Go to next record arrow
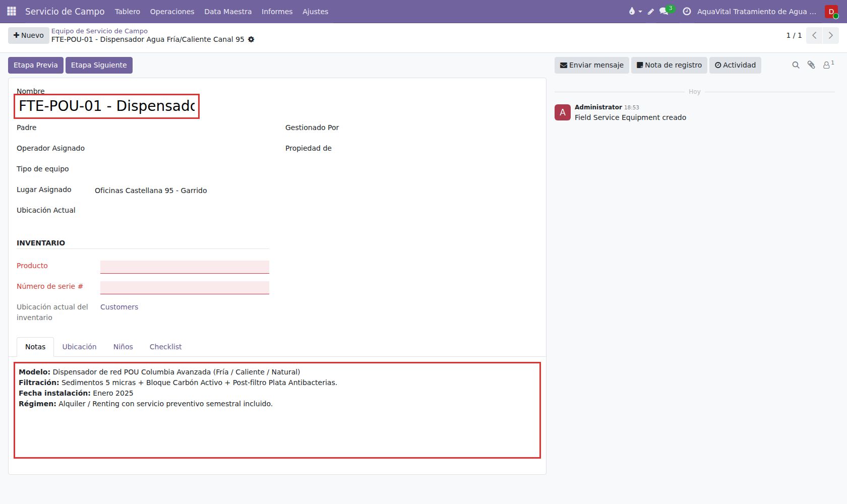Screen dimensions: 847x504 point(831,35)
